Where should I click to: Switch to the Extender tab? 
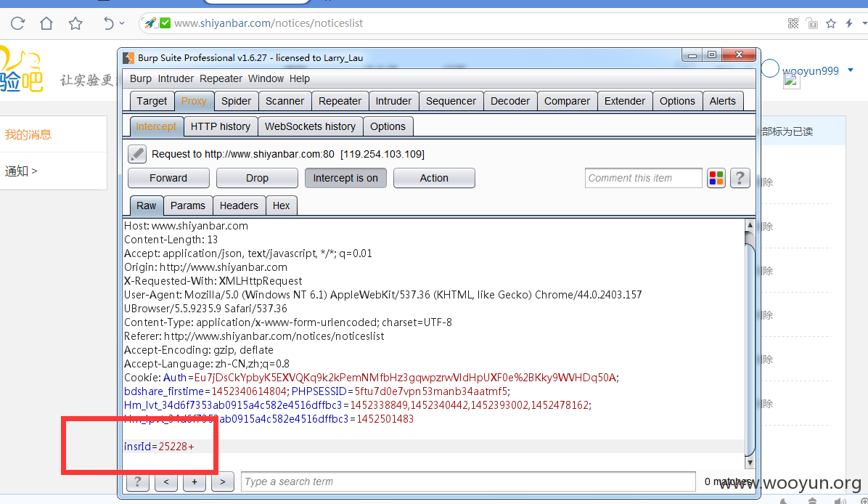click(625, 102)
